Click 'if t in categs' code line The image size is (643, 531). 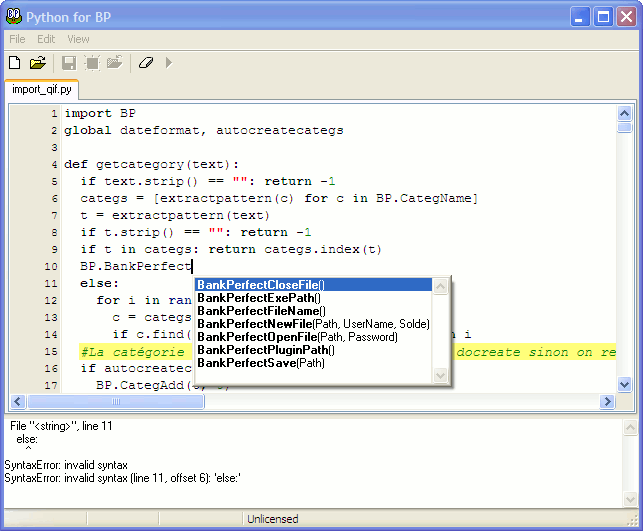click(x=231, y=249)
